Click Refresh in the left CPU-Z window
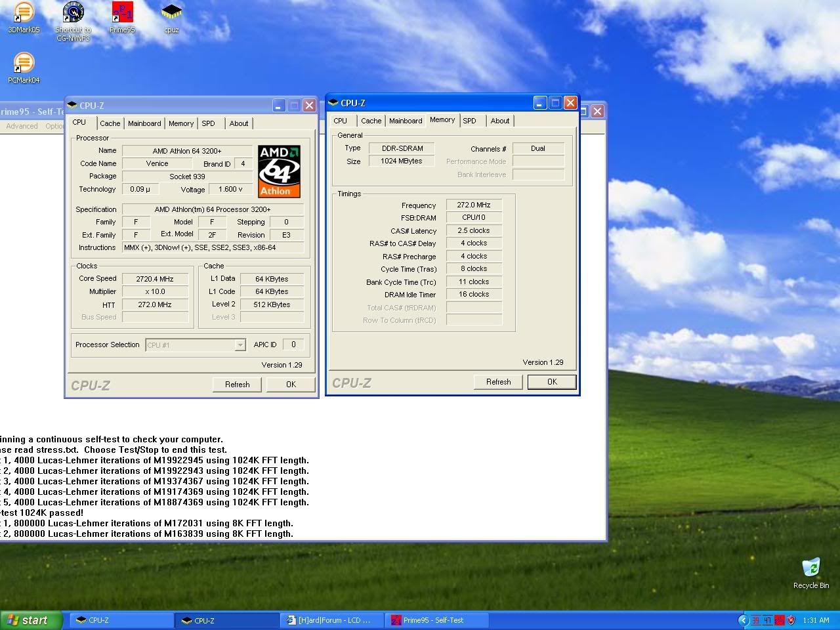840x630 pixels. [238, 385]
